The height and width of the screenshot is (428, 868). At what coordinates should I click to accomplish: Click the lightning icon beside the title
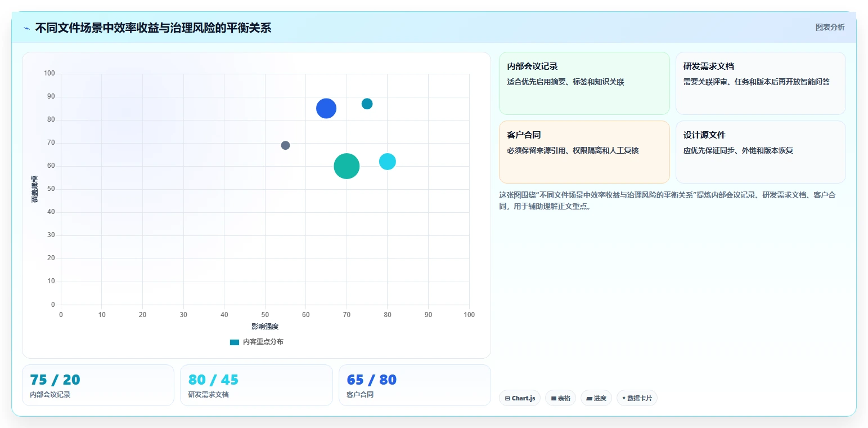pos(27,28)
